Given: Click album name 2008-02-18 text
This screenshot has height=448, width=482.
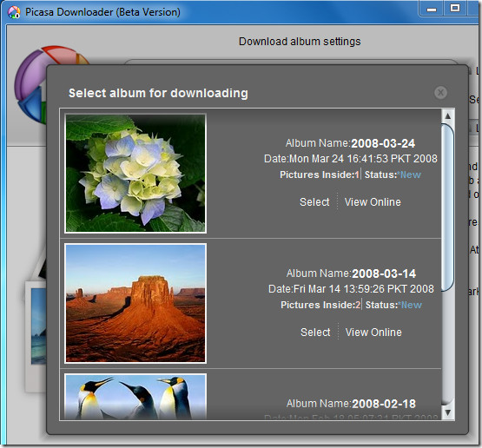Looking at the screenshot, I should click(x=384, y=404).
